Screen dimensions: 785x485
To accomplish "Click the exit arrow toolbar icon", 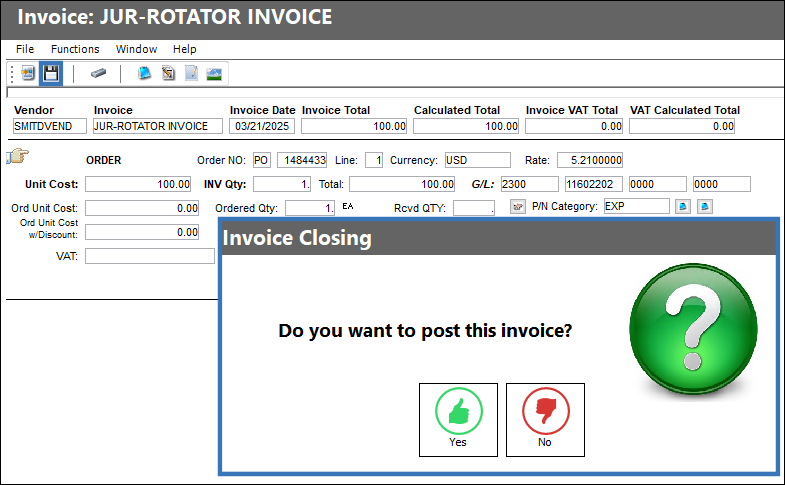I will [x=28, y=74].
